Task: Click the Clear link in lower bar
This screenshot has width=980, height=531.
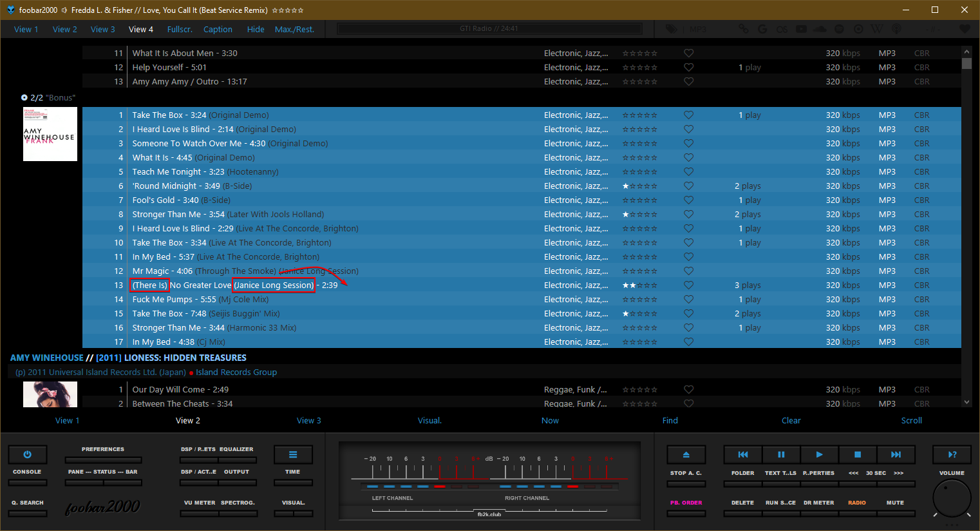Action: pyautogui.click(x=791, y=421)
